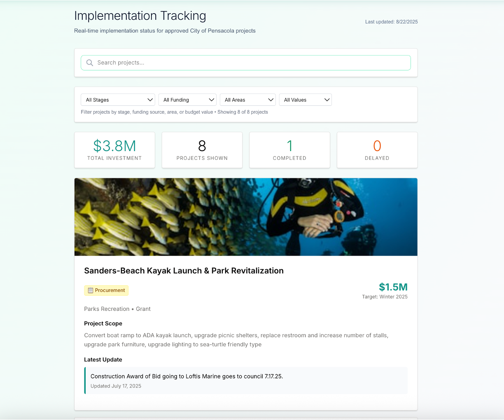The image size is (504, 420).
Task: Click the Implementation Tracking page heading
Action: pos(140,16)
